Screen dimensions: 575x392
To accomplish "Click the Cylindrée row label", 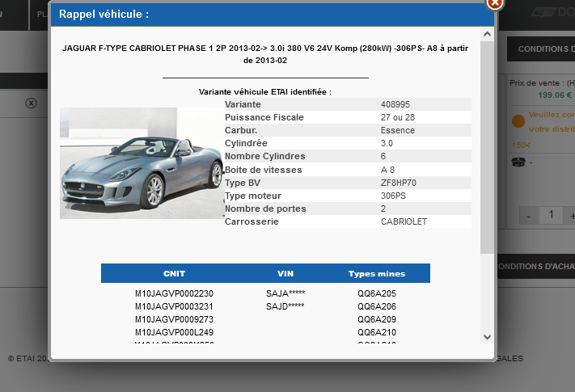I will tap(246, 143).
